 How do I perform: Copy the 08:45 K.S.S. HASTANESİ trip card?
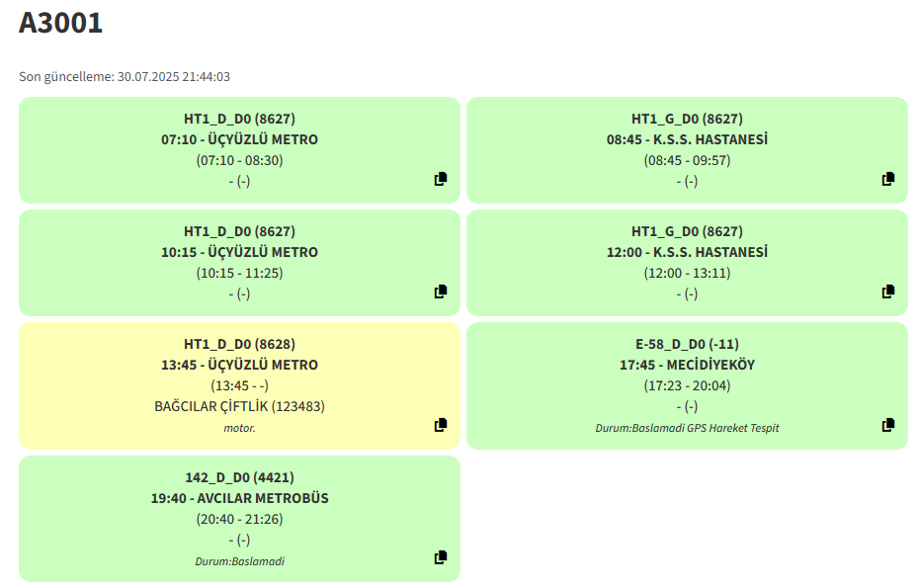click(888, 179)
